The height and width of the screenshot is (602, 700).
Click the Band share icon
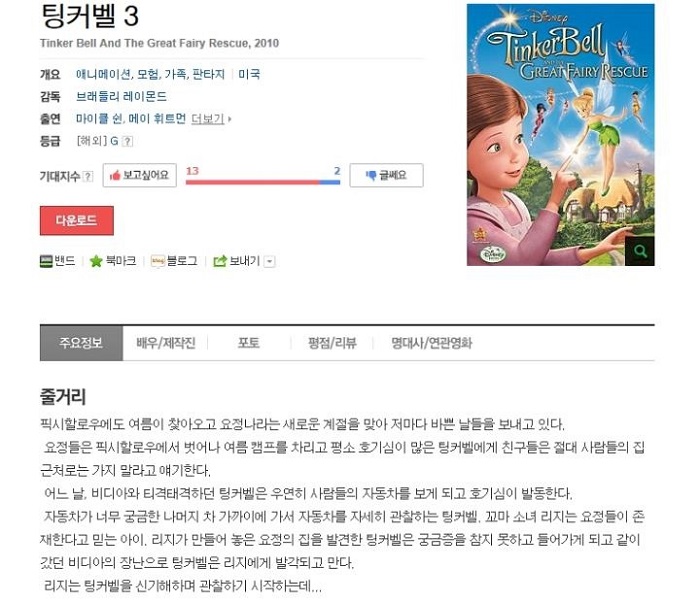[46, 261]
